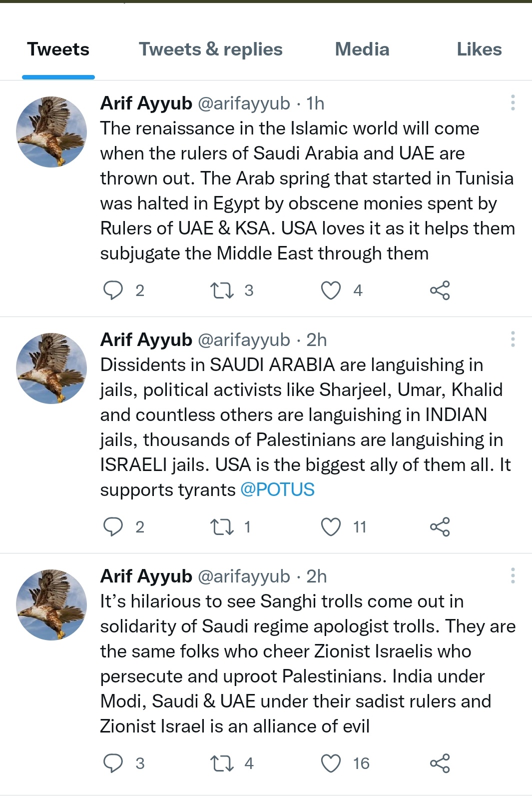This screenshot has height=805, width=532.
Task: Open more options on the Sanghi trolls tweet
Action: pyautogui.click(x=513, y=575)
